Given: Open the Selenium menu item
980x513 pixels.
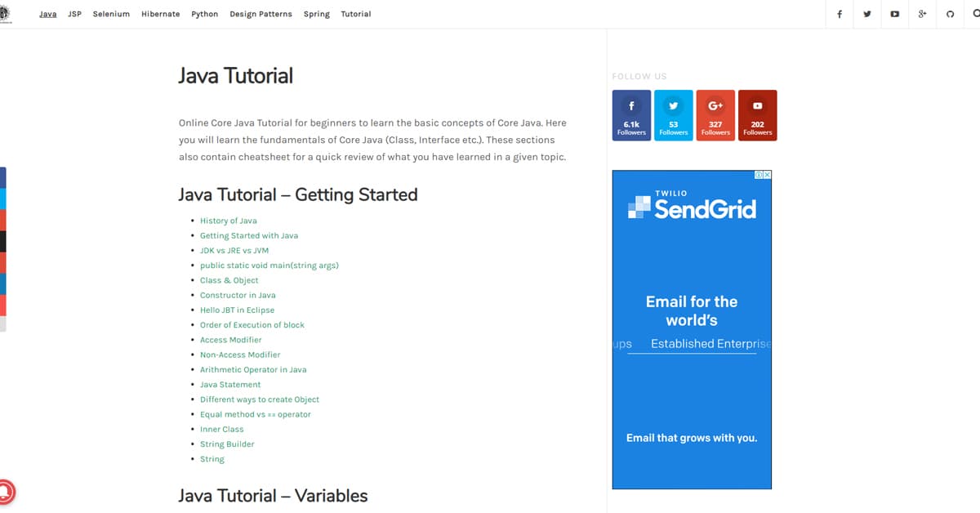Looking at the screenshot, I should click(x=111, y=14).
